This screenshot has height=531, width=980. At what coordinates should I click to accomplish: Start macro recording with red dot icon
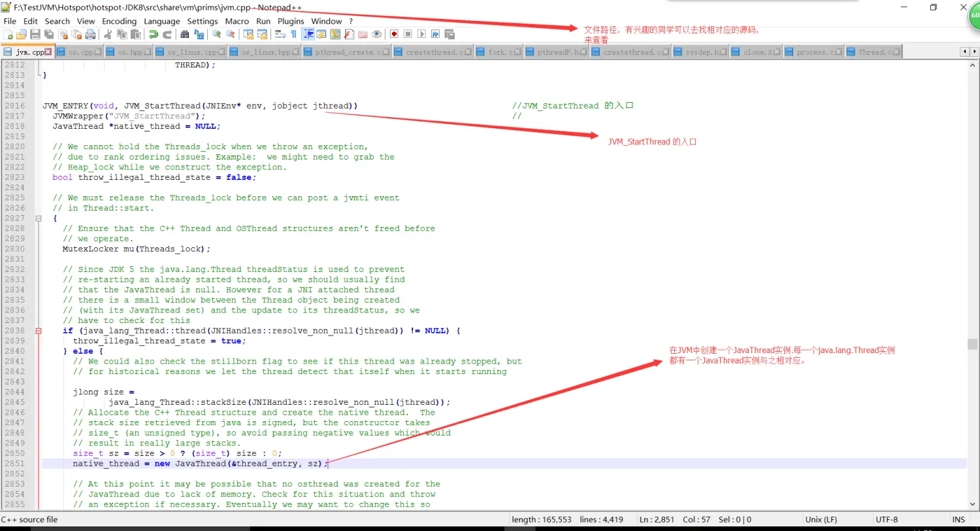(394, 34)
